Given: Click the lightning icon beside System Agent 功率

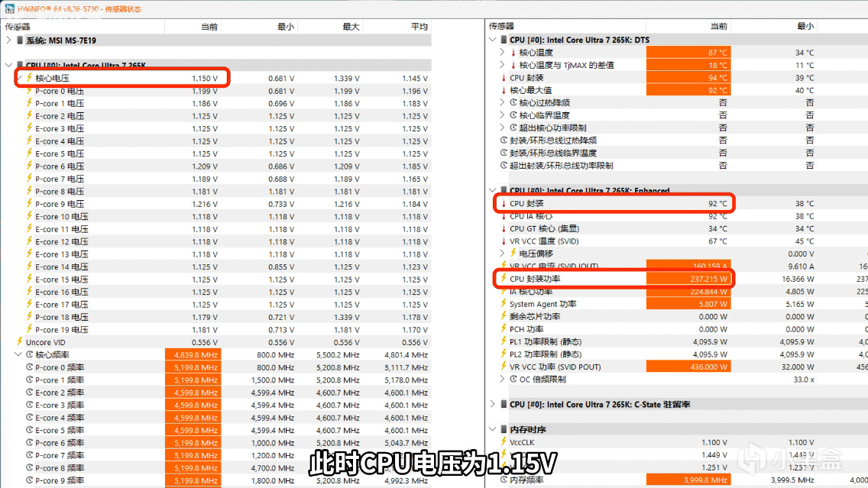Looking at the screenshot, I should pyautogui.click(x=504, y=304).
